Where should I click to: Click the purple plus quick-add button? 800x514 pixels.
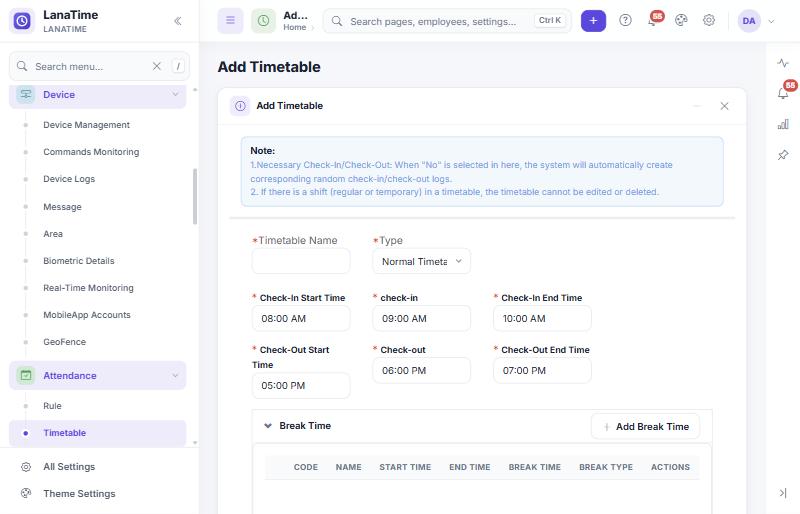tap(593, 21)
